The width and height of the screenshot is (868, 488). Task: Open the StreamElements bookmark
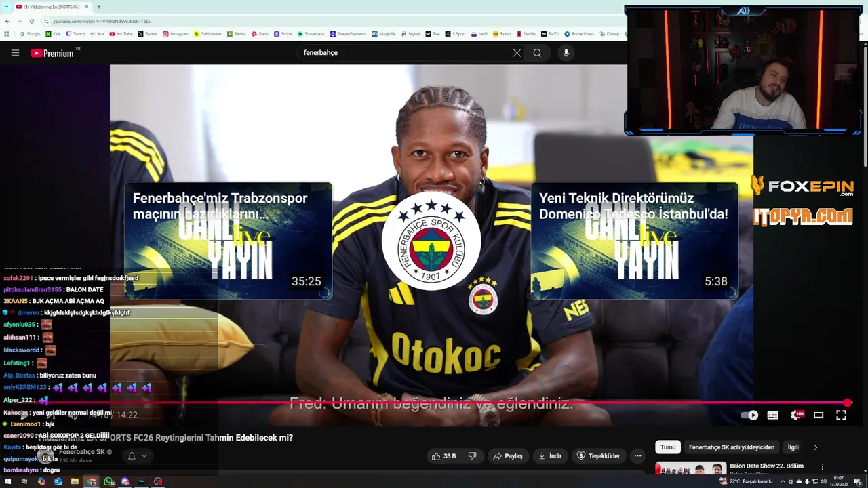coord(349,33)
